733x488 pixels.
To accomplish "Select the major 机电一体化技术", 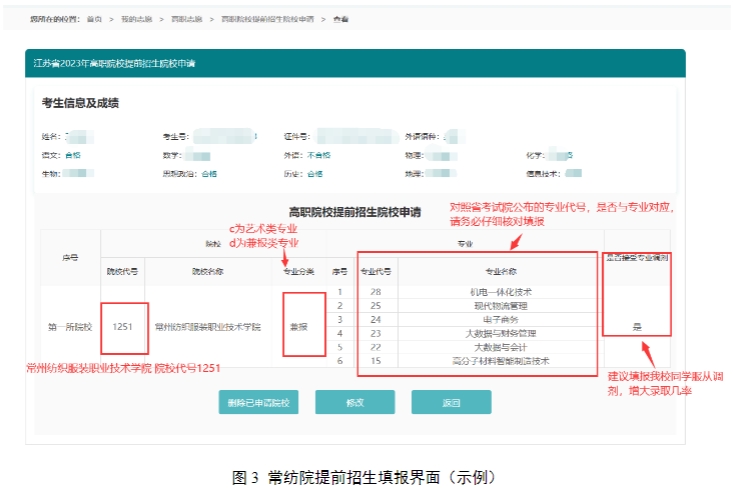I will pyautogui.click(x=501, y=292).
